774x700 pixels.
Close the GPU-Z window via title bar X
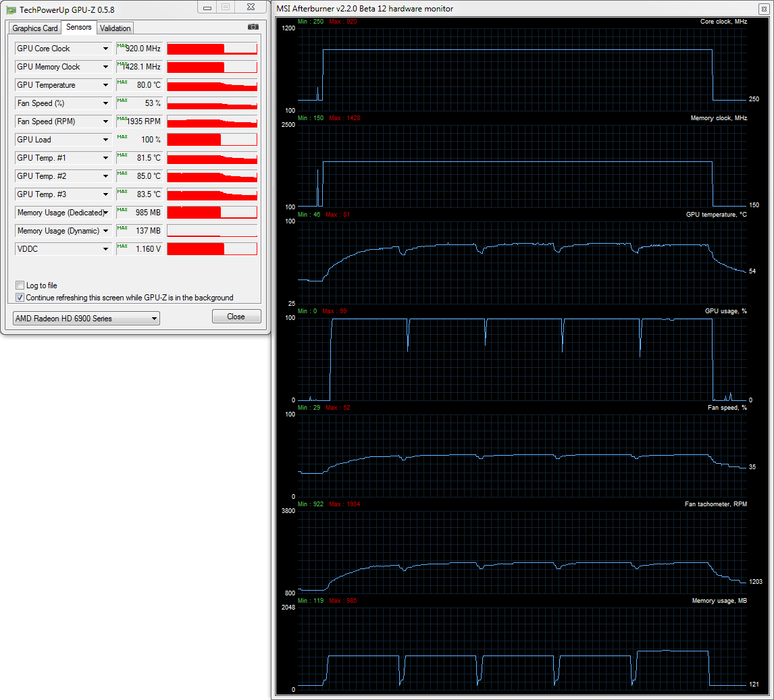(x=251, y=7)
